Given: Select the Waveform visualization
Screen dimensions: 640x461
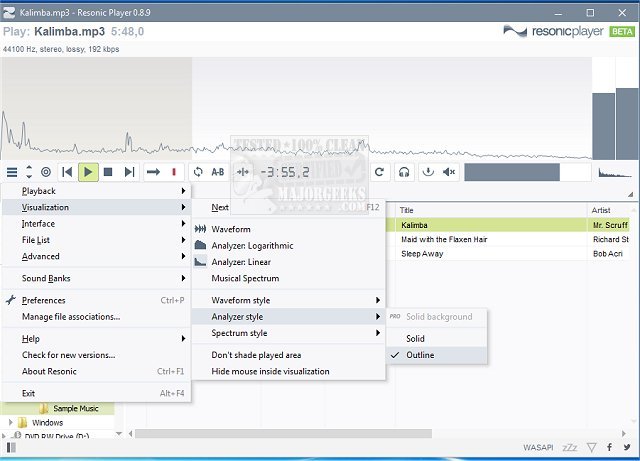Looking at the screenshot, I should pos(288,229).
